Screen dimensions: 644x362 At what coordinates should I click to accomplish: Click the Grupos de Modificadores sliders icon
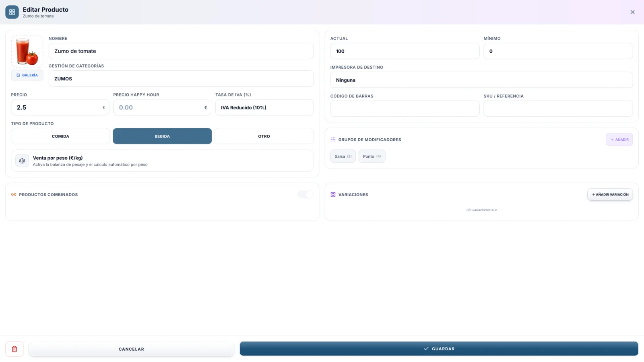point(333,140)
